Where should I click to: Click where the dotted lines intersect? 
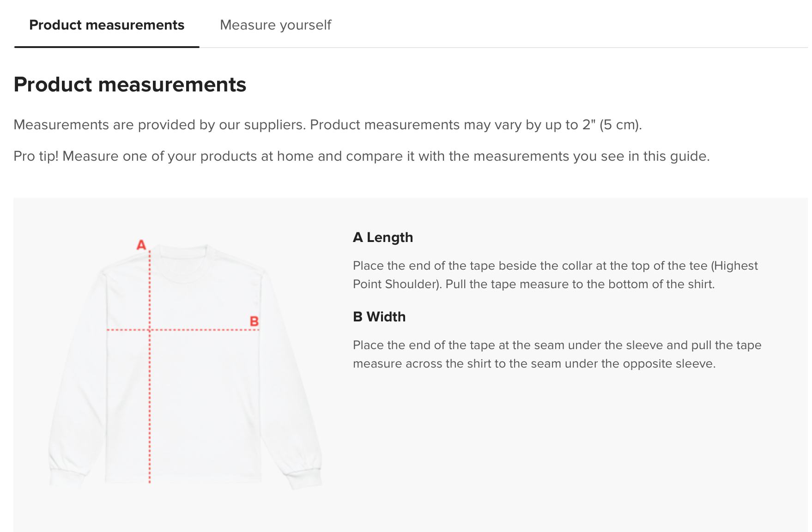pos(150,330)
